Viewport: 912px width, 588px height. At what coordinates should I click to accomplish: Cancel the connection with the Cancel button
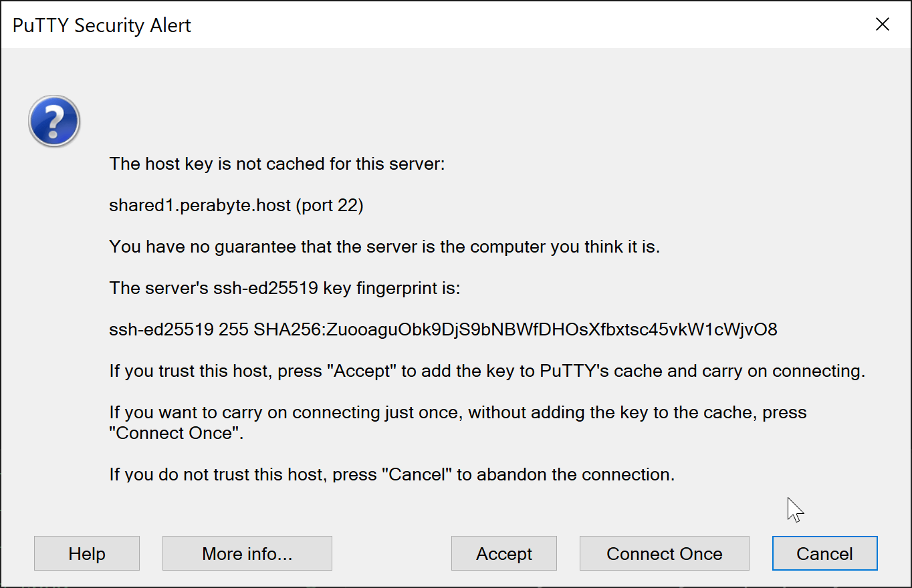(x=824, y=554)
